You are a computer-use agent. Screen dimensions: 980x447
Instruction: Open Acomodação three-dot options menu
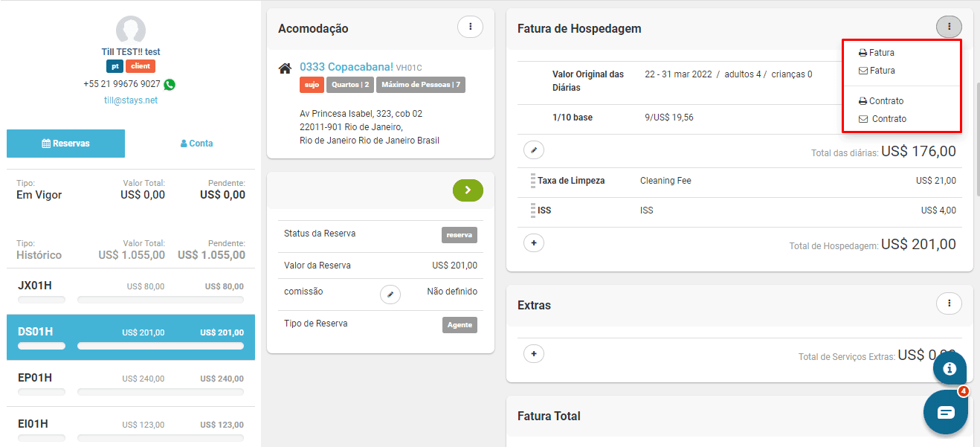469,28
